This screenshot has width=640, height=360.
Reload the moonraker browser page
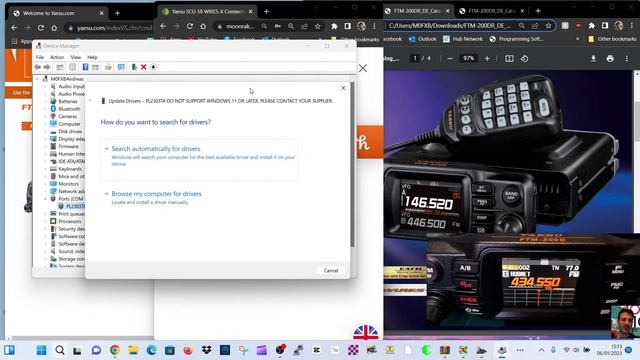click(x=190, y=26)
